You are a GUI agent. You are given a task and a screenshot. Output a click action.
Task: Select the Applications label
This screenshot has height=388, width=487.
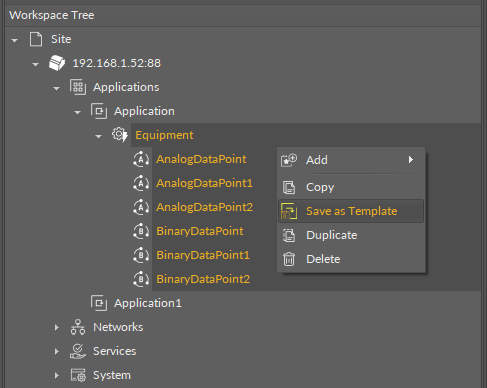(x=126, y=87)
